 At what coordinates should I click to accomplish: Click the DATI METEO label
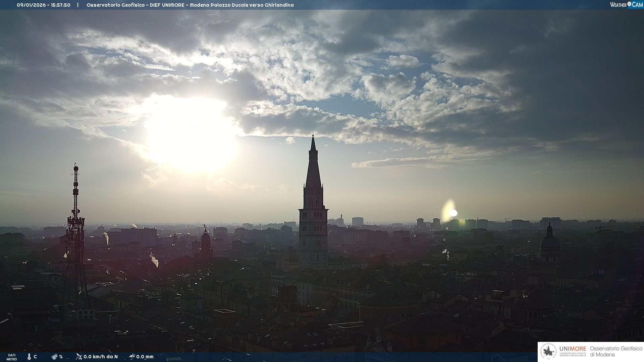pos(12,357)
